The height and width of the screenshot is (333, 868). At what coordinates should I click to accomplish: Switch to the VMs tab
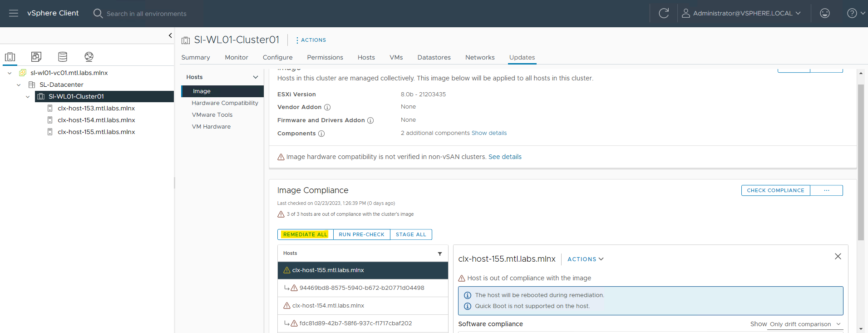(x=396, y=57)
